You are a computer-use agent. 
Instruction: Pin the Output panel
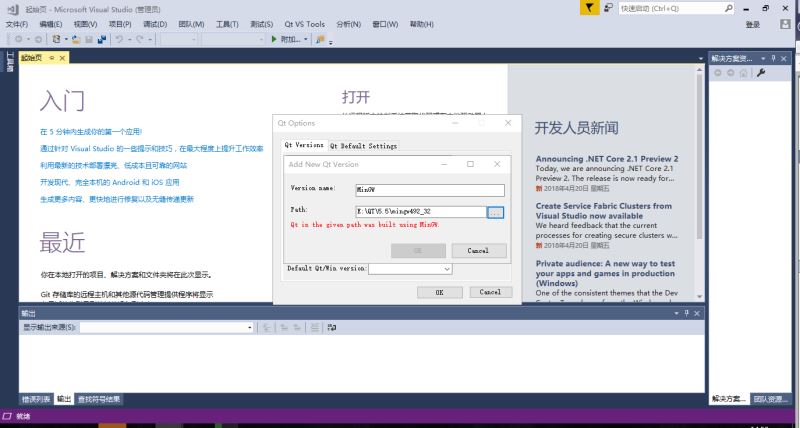tap(687, 313)
